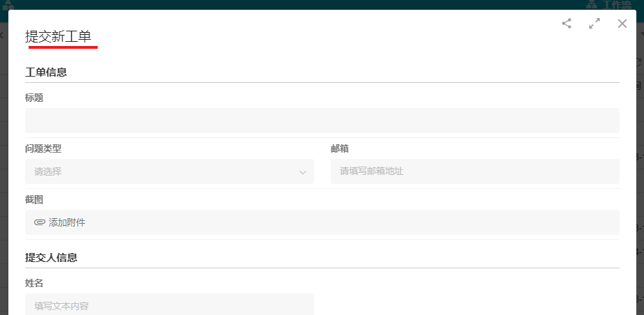The height and width of the screenshot is (315, 644).
Task: Click the 问题类型 field label
Action: (x=43, y=148)
